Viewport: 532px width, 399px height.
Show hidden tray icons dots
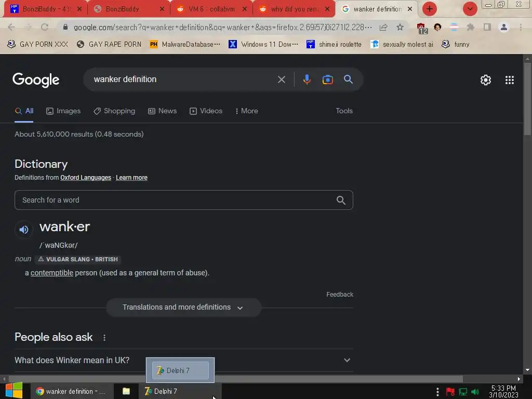[437, 392]
